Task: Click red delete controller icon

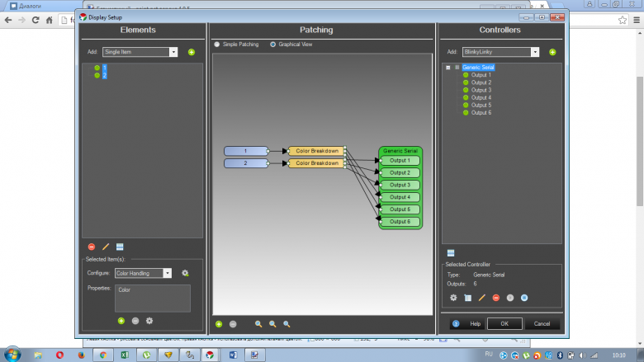Action: click(495, 297)
